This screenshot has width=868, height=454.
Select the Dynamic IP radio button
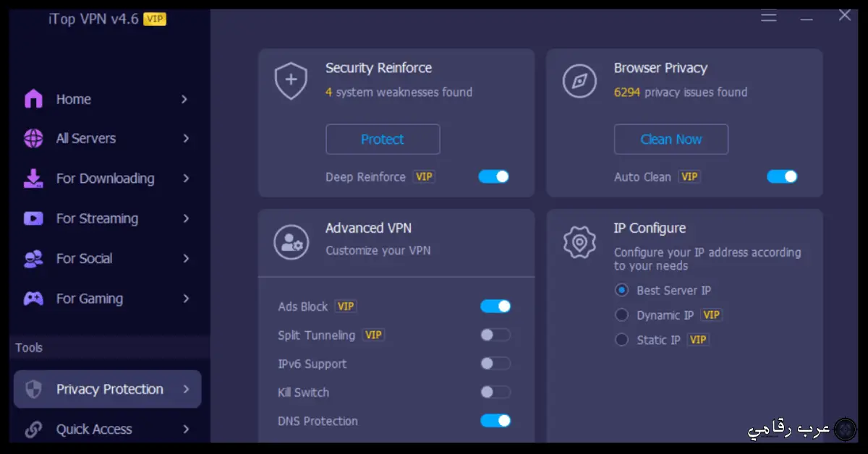pos(621,314)
